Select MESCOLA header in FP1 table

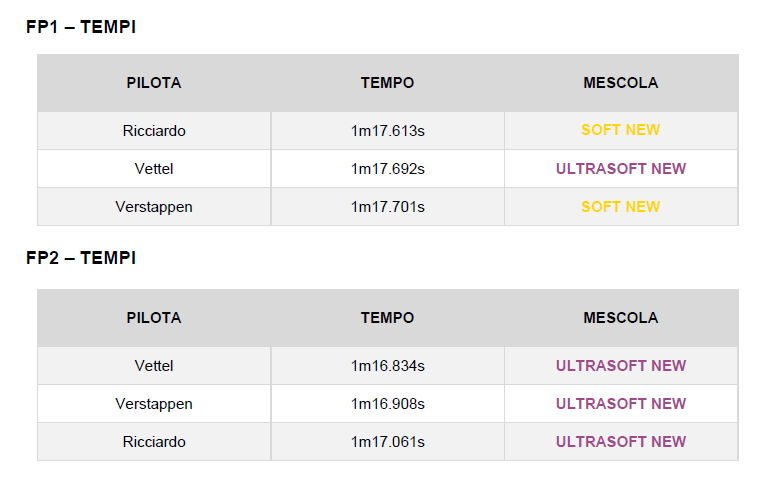(x=621, y=83)
